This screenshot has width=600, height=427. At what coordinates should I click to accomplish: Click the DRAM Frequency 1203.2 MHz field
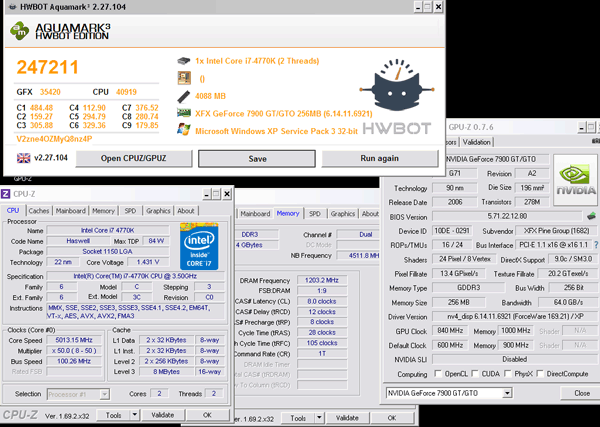(322, 280)
